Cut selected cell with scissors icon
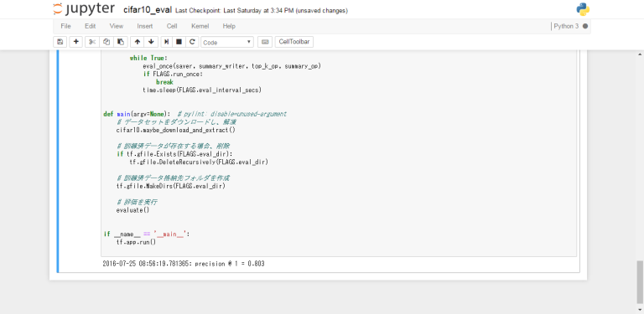The image size is (644, 314). [x=92, y=42]
